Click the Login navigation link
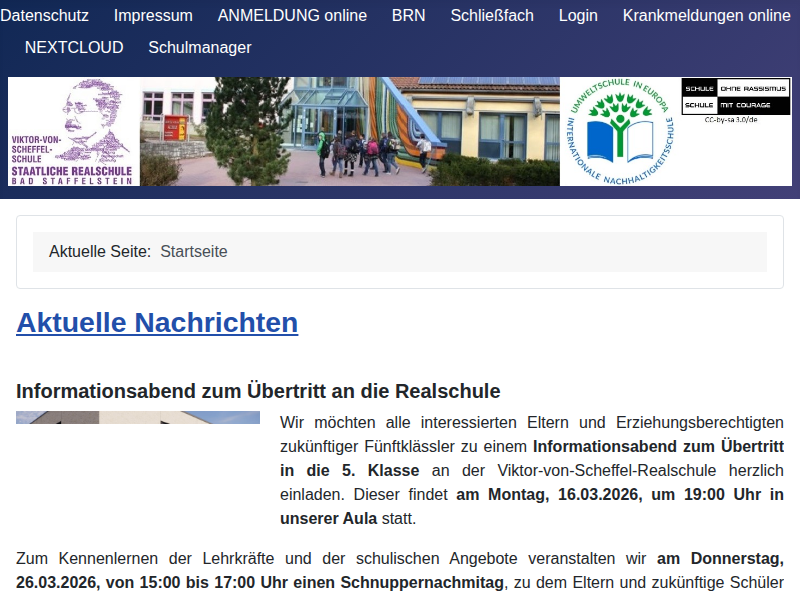Viewport: 800px width, 600px height. [578, 16]
